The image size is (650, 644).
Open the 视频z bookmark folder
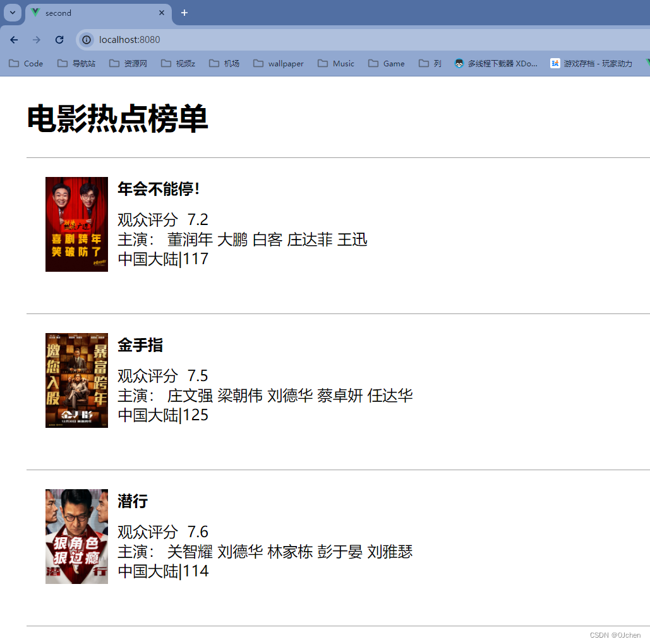point(178,63)
